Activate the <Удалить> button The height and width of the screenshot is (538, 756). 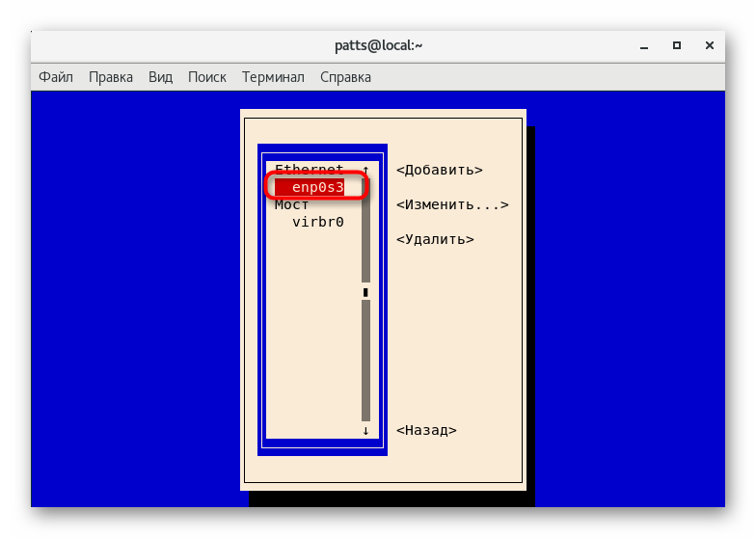435,239
